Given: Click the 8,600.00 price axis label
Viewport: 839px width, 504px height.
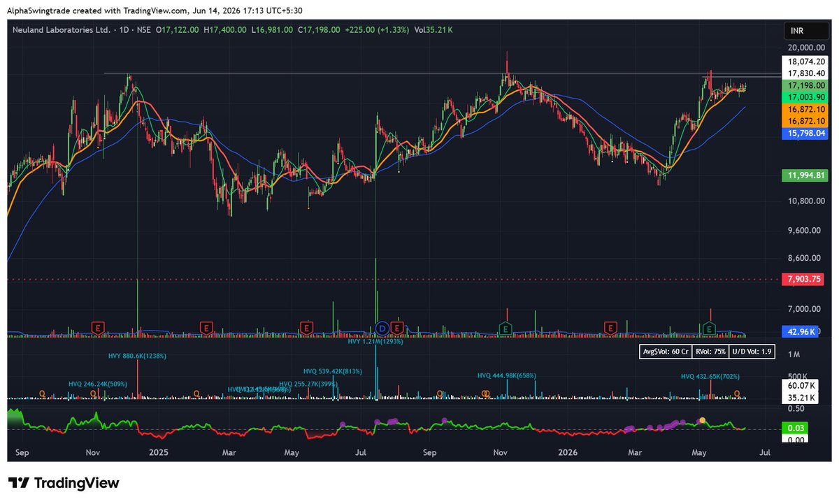Looking at the screenshot, I should (x=805, y=259).
